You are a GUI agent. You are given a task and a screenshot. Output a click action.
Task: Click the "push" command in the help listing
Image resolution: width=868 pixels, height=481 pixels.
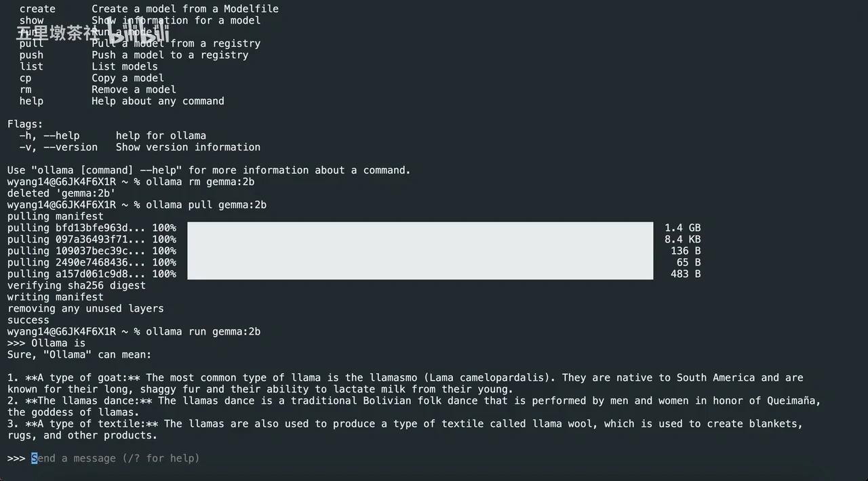click(x=31, y=55)
